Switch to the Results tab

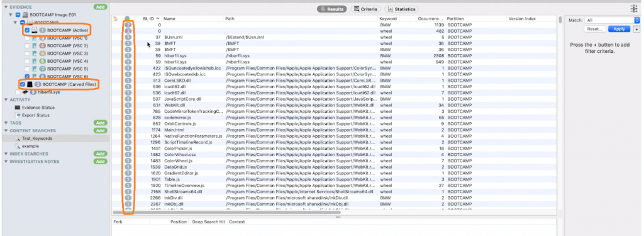click(x=332, y=9)
